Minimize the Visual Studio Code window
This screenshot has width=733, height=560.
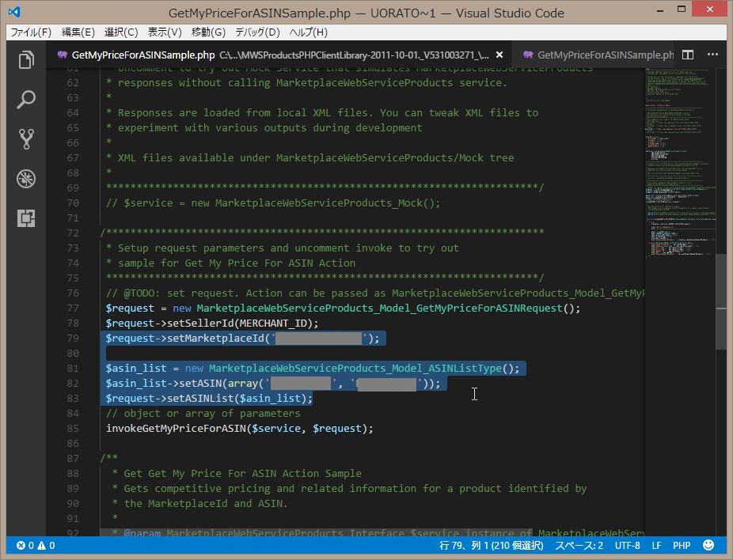point(660,9)
